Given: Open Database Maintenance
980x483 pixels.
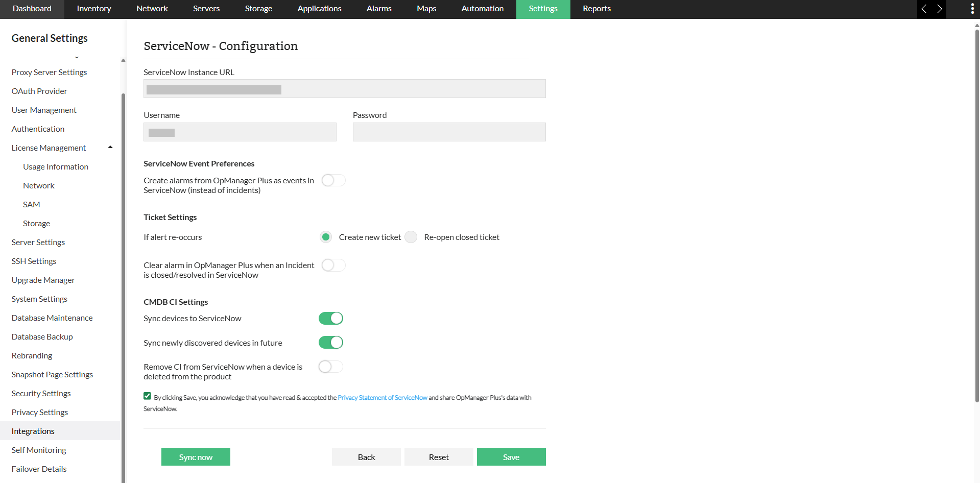Looking at the screenshot, I should click(52, 318).
